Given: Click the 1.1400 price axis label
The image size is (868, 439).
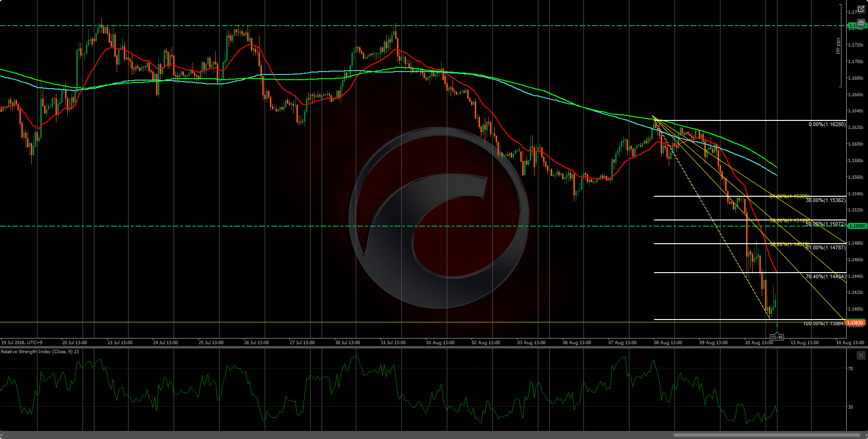Looking at the screenshot, I should 856,309.
